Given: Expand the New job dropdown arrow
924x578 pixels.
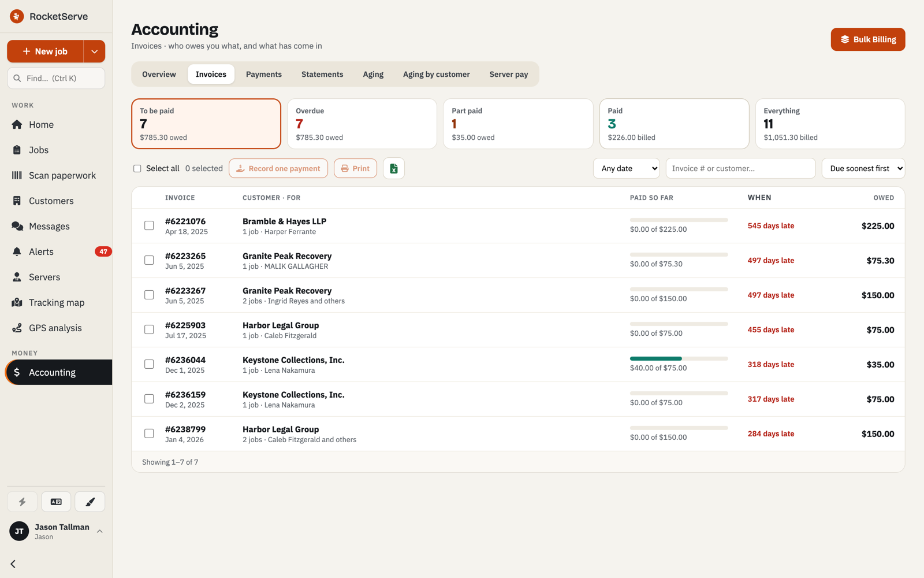Looking at the screenshot, I should pos(95,51).
